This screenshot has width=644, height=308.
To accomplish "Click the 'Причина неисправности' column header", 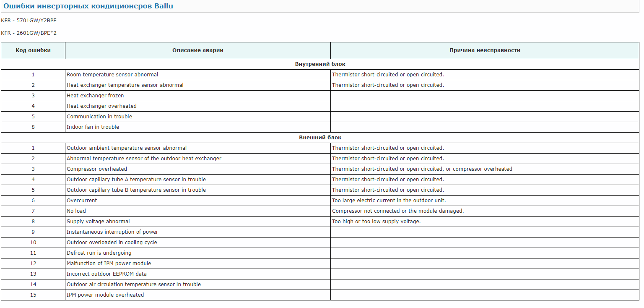I will coord(484,50).
